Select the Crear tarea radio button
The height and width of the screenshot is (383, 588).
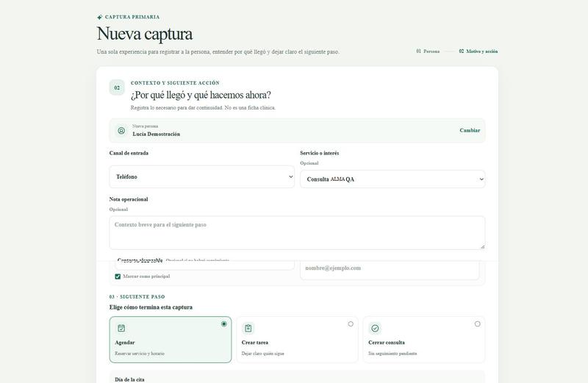pyautogui.click(x=351, y=323)
